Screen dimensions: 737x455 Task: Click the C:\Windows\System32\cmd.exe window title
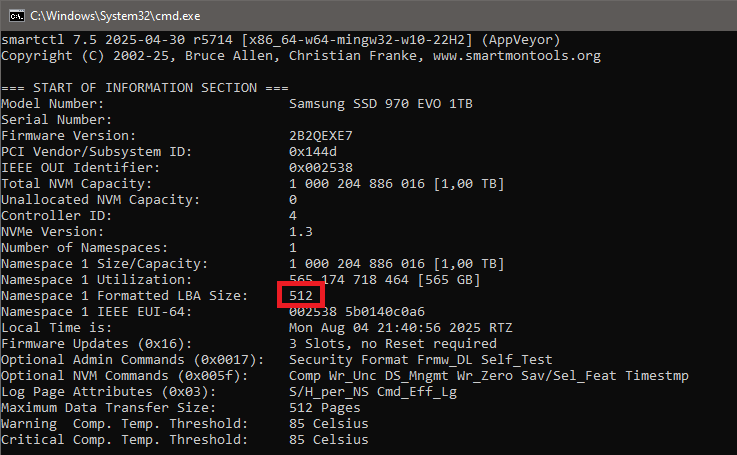[115, 16]
